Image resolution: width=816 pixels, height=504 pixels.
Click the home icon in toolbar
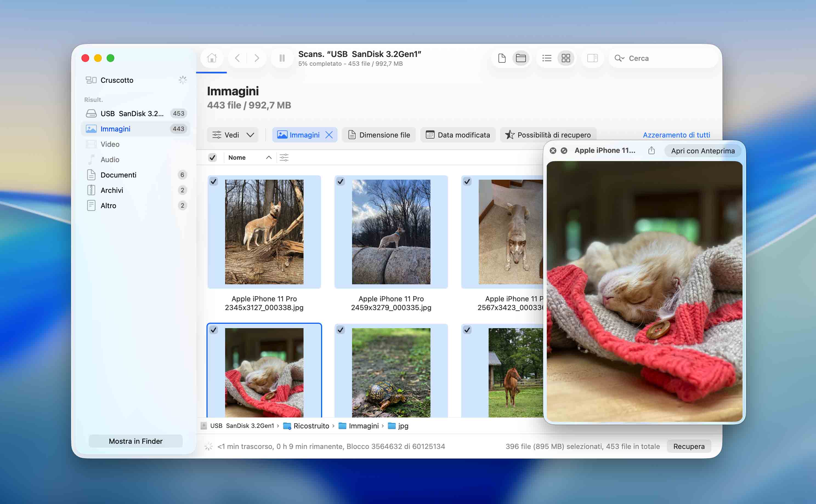(x=212, y=58)
